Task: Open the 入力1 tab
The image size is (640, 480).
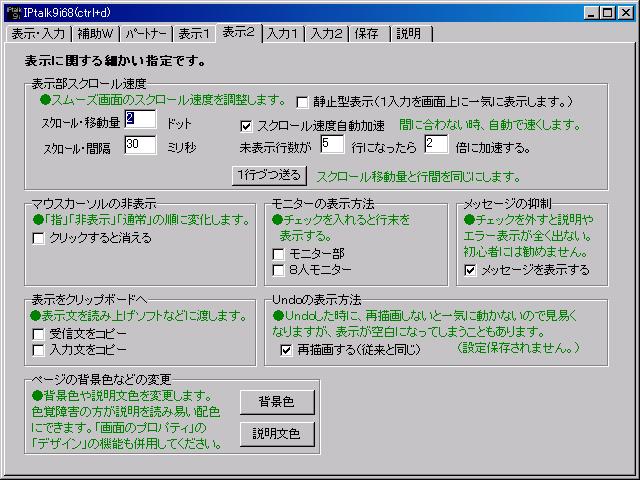Action: pos(282,33)
